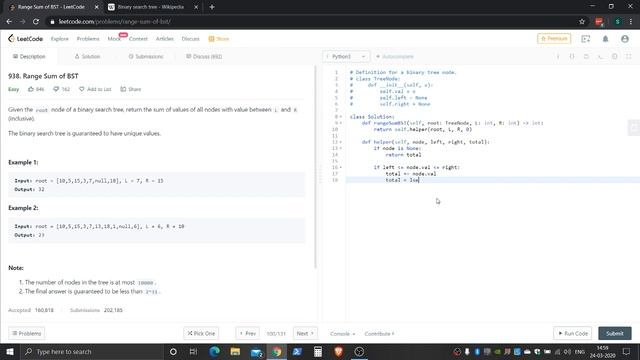Switch to the Discuss (892) tab
Image resolution: width=640 pixels, height=360 pixels.
coord(204,56)
